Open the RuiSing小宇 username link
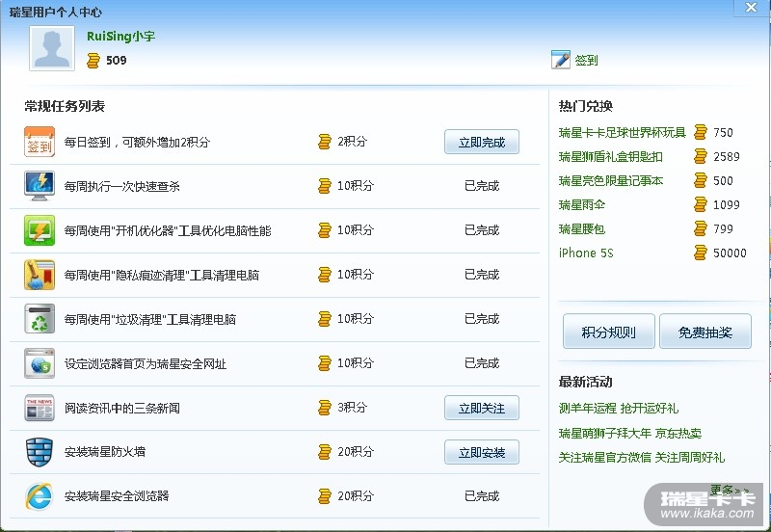 121,37
